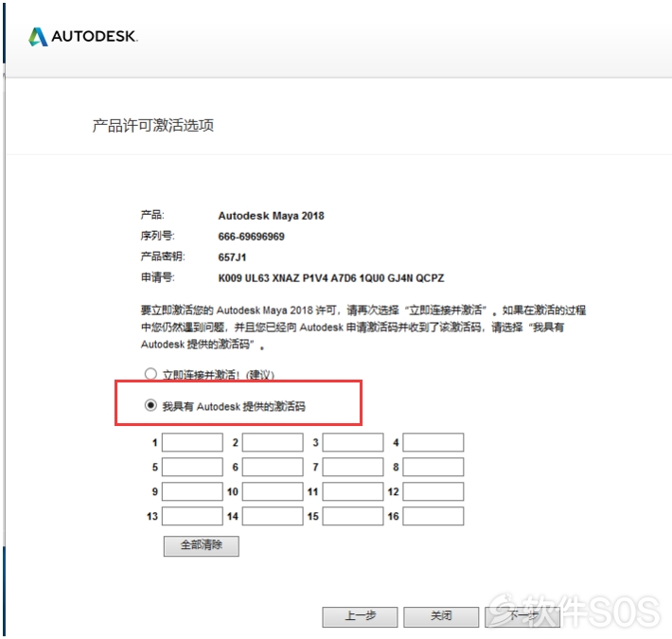The width and height of the screenshot is (672, 639).
Task: Click activation code field 8
Action: click(433, 467)
